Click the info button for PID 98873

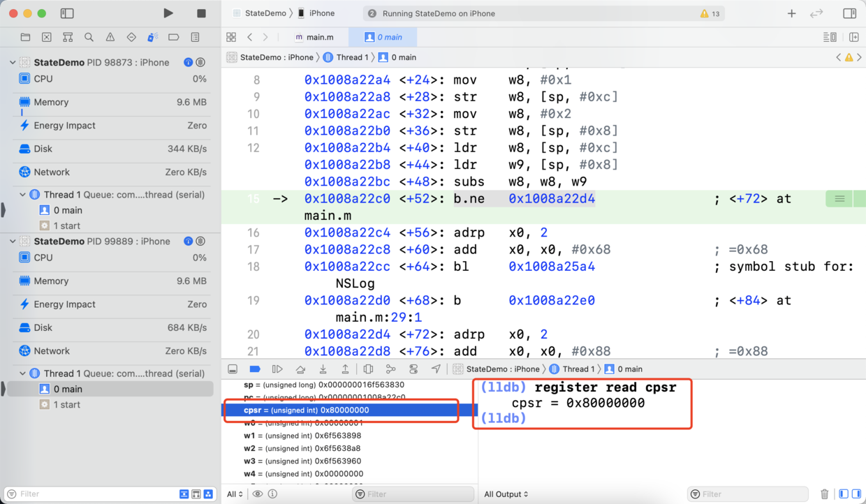[x=188, y=62]
